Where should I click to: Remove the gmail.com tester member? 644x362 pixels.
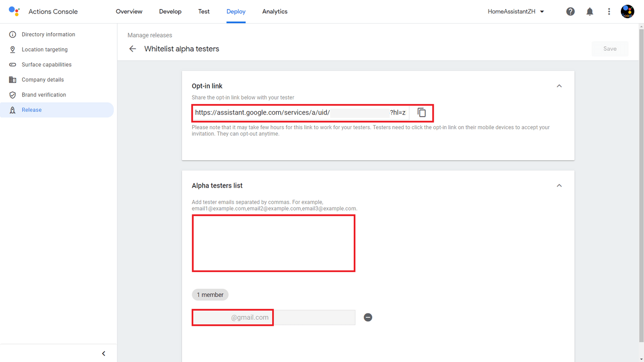(368, 317)
